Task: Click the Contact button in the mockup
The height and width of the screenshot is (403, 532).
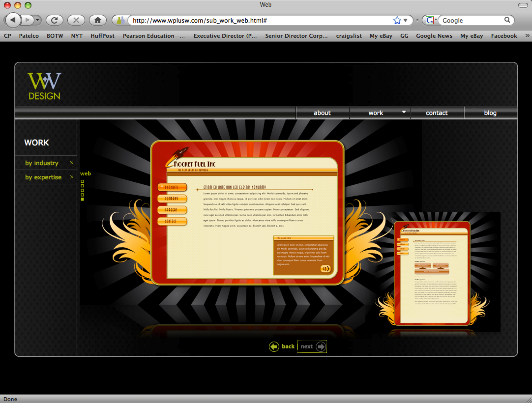Action: tap(172, 221)
